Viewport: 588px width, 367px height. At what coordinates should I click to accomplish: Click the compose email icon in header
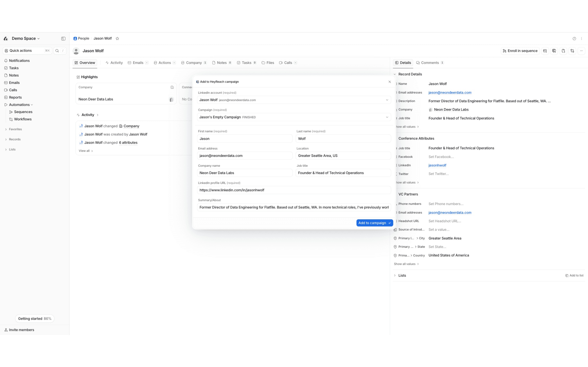click(x=545, y=51)
